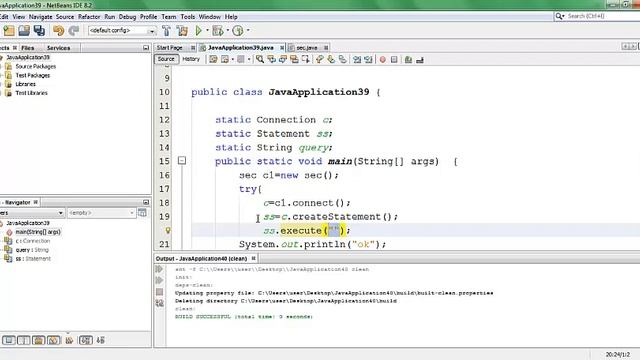Open Profile Project dropdown arrow

248,31
